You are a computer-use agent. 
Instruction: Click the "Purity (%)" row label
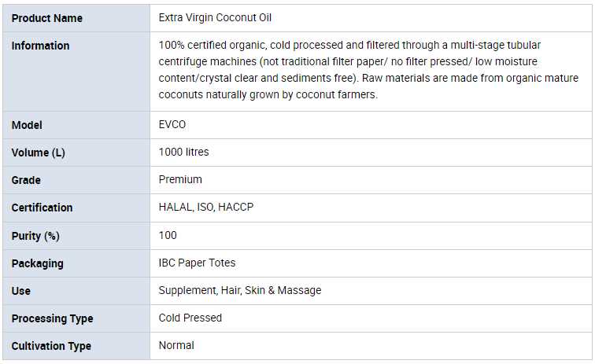point(35,236)
